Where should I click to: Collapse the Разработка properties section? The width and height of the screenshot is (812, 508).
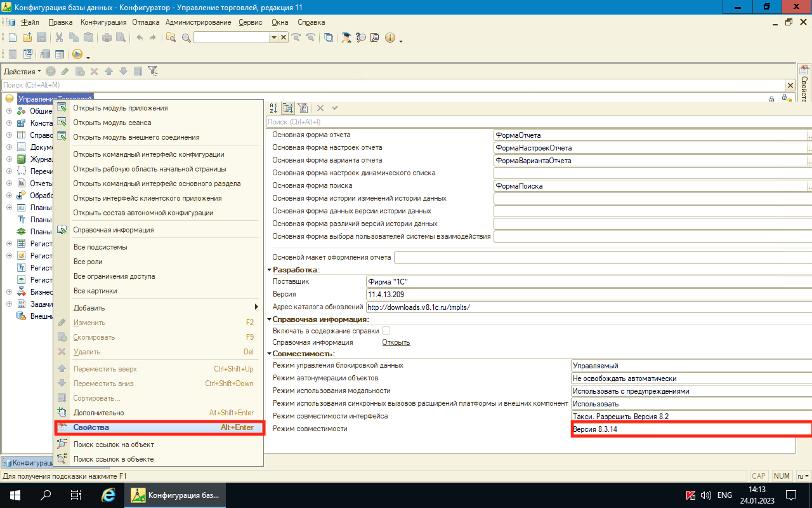[x=269, y=270]
